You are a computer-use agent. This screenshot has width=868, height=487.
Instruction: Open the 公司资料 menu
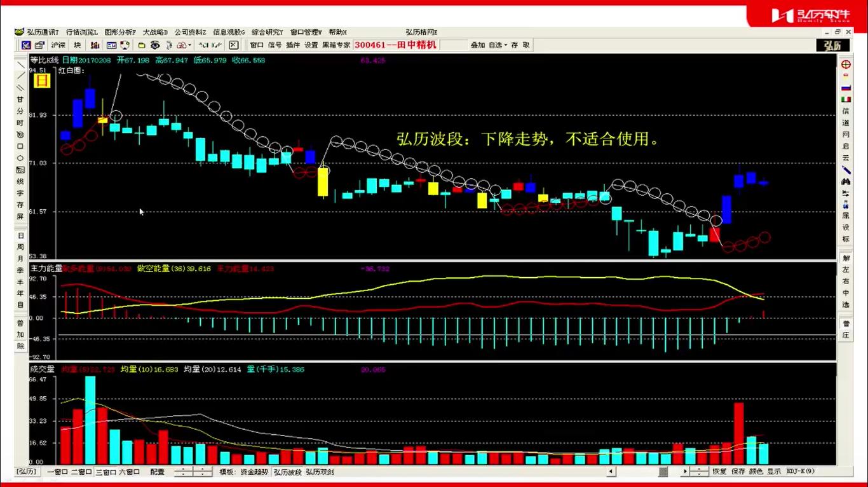coord(191,32)
